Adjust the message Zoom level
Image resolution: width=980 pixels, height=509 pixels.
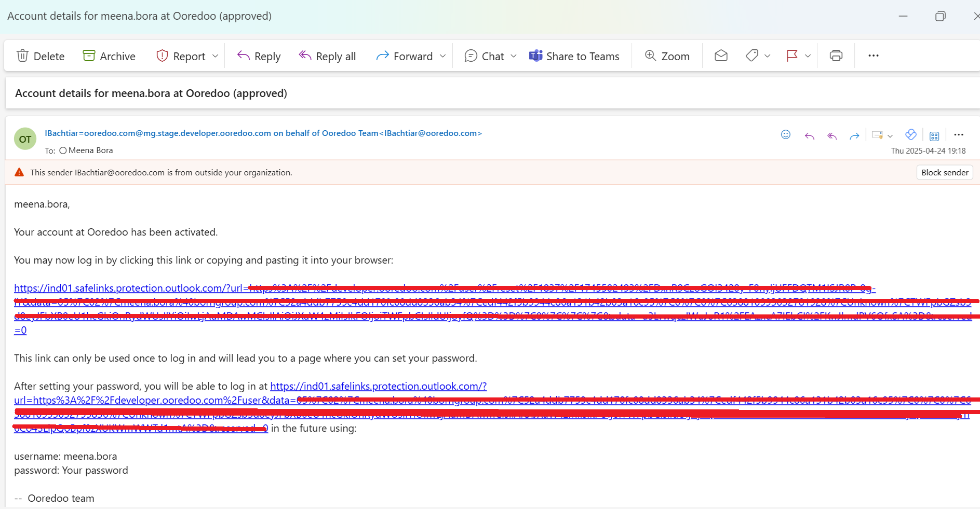[666, 56]
